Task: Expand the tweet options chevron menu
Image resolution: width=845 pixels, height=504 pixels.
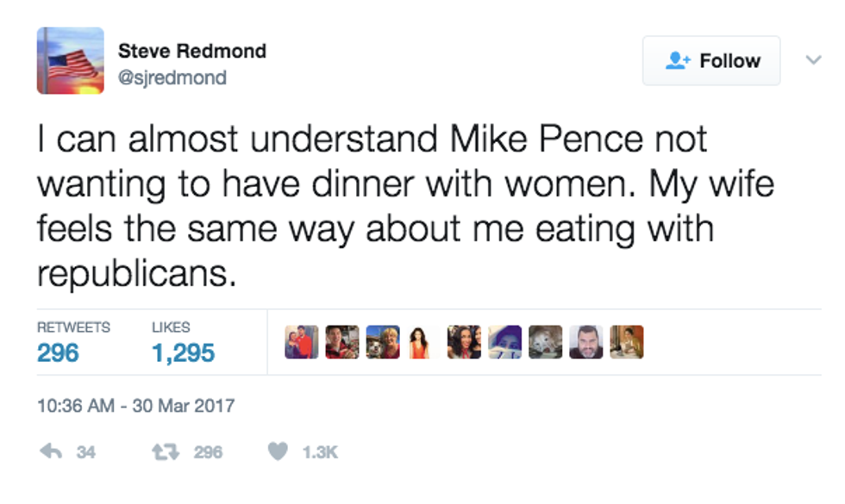Action: coord(812,60)
